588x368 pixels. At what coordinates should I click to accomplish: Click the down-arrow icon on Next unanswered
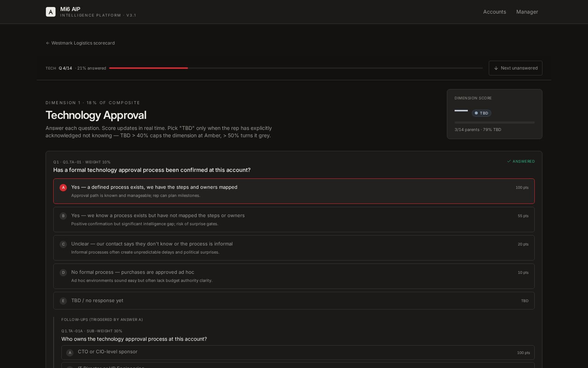coord(496,68)
